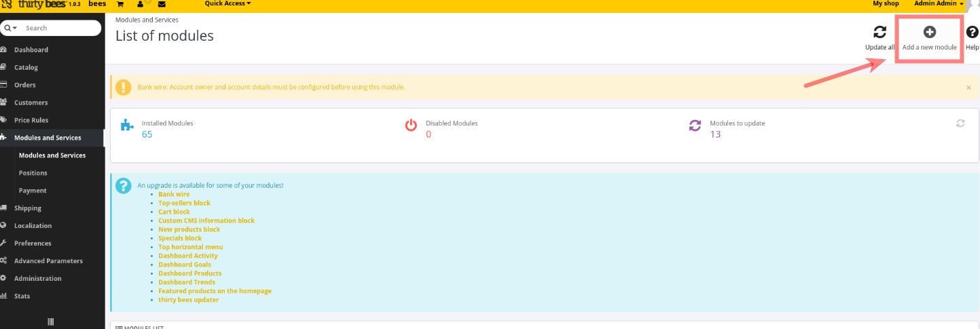Screen dimensions: 980x329
Task: Go to Catalog in the sidebar
Action: 26,67
